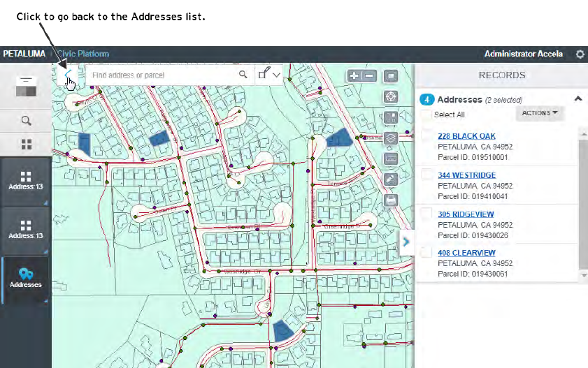Screen dimensions: 588x368
Task: Click the Find address or parcel field
Action: 162,75
